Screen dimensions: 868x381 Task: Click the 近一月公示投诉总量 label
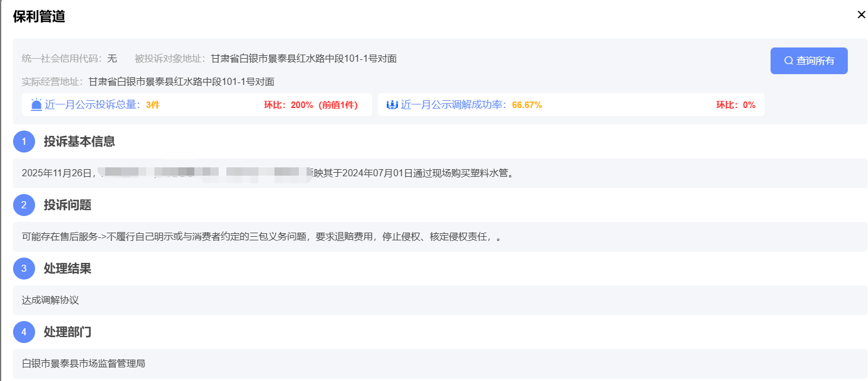(93, 105)
